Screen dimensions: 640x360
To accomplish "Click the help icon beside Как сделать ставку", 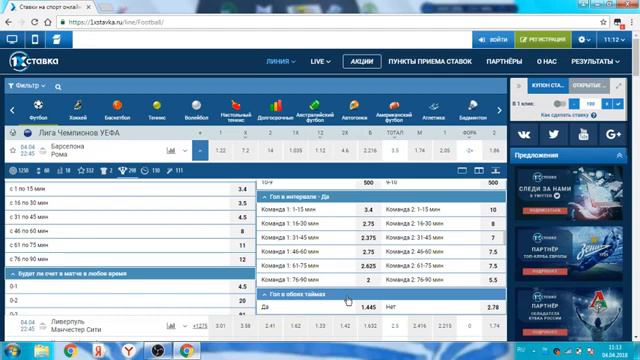I will 594,116.
